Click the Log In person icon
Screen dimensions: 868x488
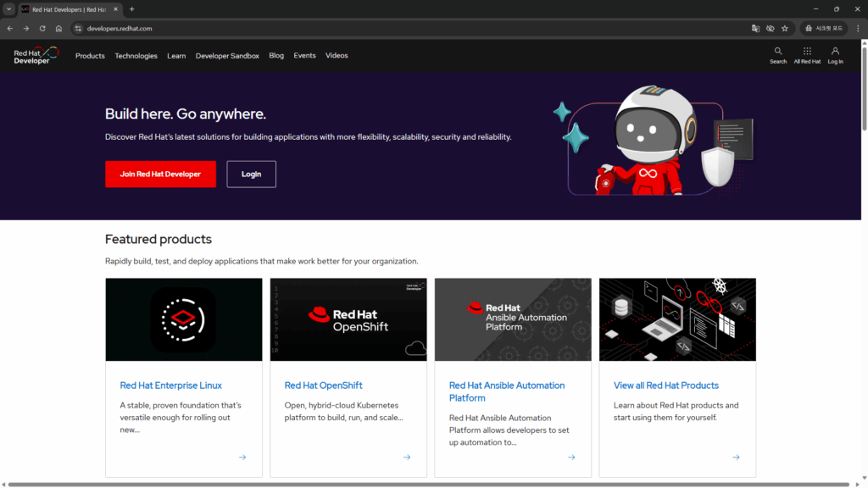835,52
